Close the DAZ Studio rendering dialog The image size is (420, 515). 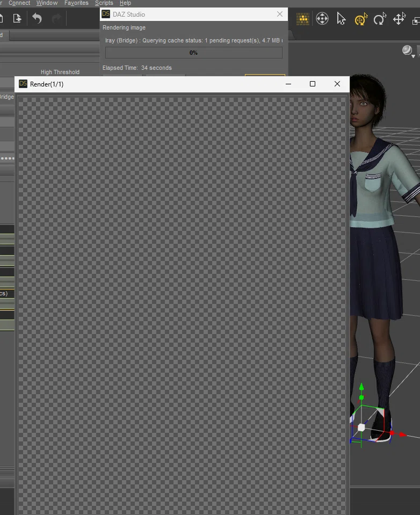280,14
